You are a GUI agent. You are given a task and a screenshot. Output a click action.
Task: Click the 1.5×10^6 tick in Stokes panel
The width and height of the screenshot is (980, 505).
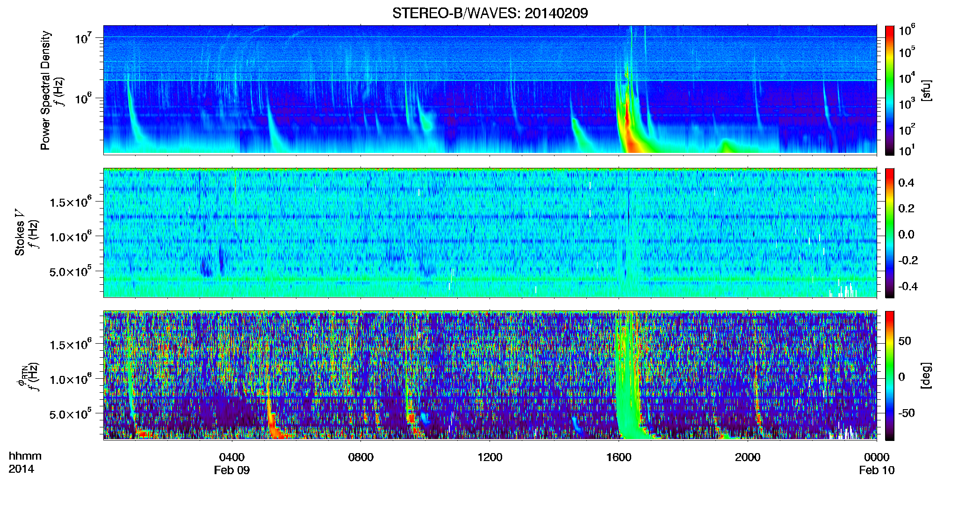[70, 202]
